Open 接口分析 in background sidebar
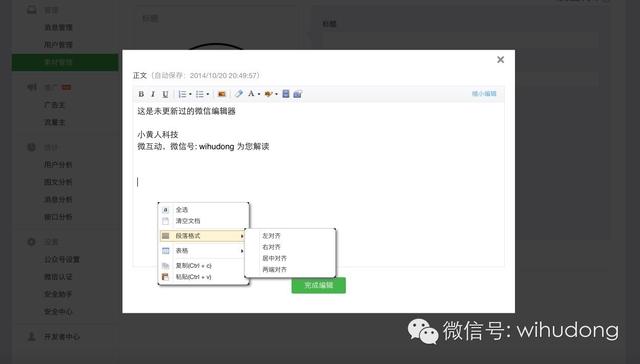 (x=58, y=217)
